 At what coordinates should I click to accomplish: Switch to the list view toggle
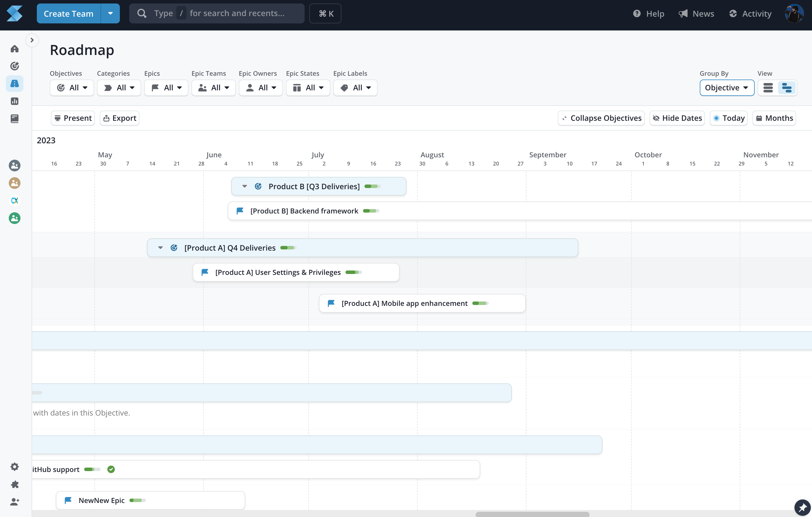(x=768, y=88)
